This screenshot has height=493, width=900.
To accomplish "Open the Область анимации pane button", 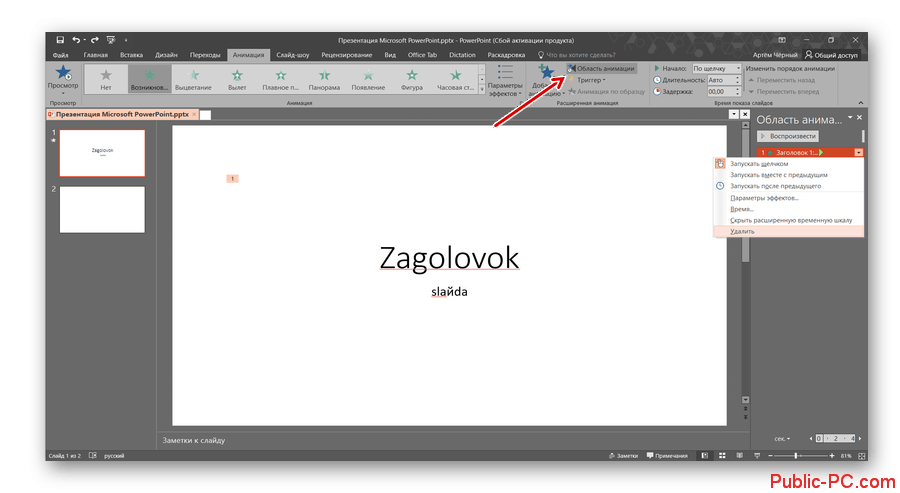I will 601,68.
